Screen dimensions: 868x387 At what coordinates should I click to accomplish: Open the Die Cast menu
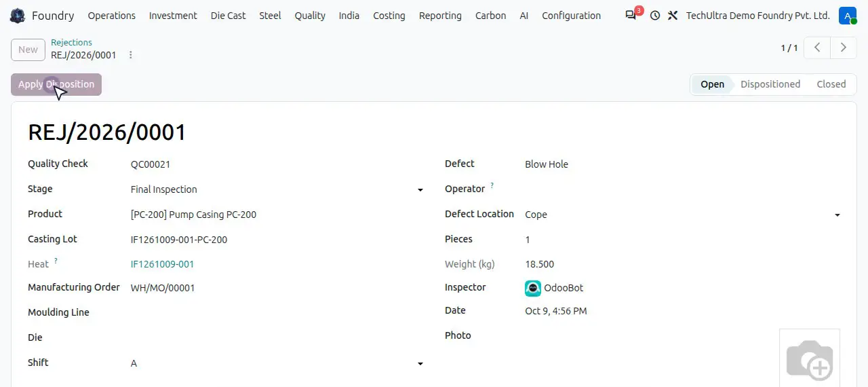pos(228,16)
